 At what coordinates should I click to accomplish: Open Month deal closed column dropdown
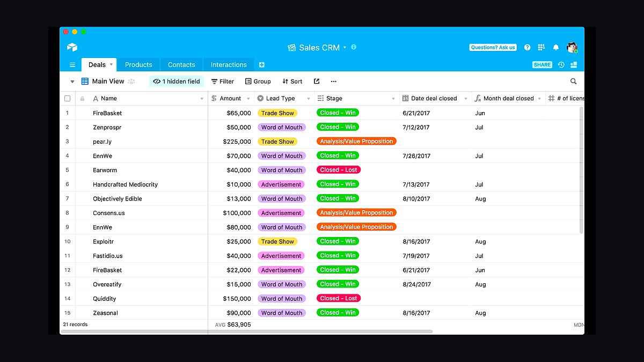click(x=539, y=99)
